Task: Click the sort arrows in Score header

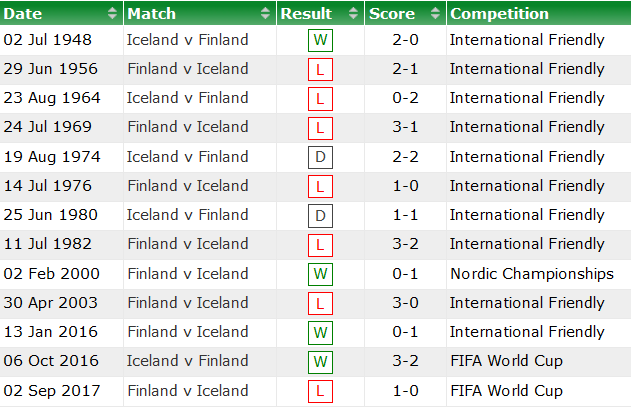Action: 436,14
